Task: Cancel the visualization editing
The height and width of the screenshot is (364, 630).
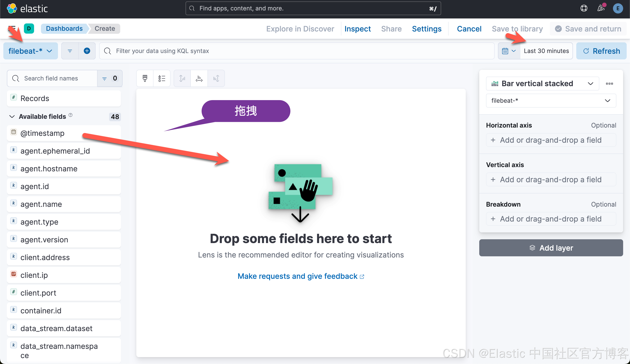Action: pos(469,29)
